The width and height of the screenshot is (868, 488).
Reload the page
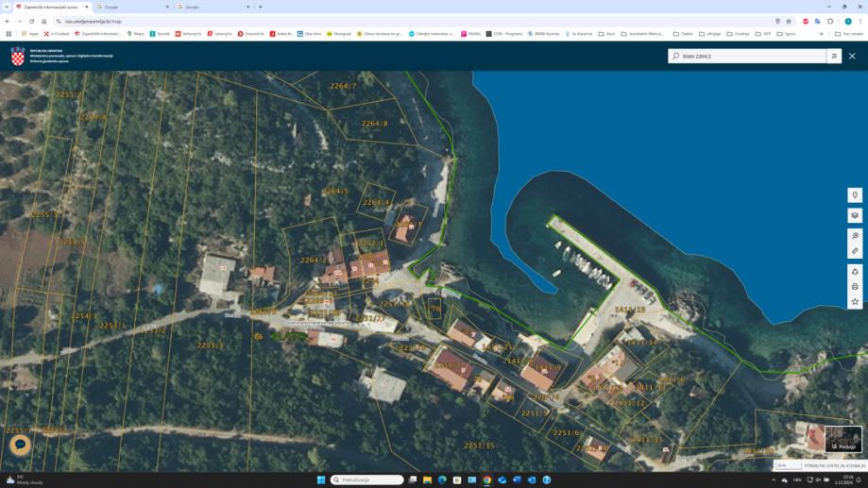31,21
